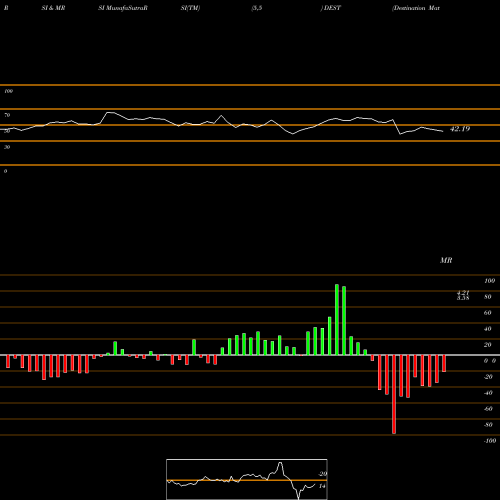The height and width of the screenshot is (500, 500).
Task: Click the MR axis label 60
Action: pyautogui.click(x=488, y=313)
